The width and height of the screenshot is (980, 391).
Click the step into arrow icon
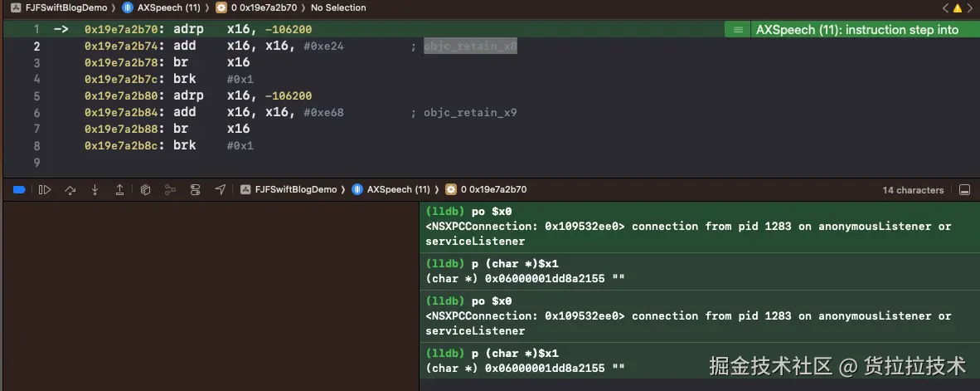coord(95,190)
